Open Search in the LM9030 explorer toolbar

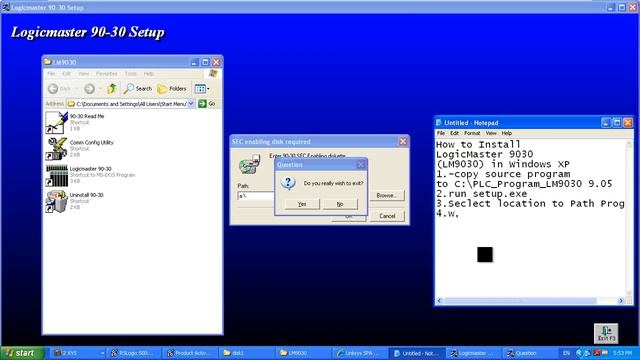coord(138,89)
